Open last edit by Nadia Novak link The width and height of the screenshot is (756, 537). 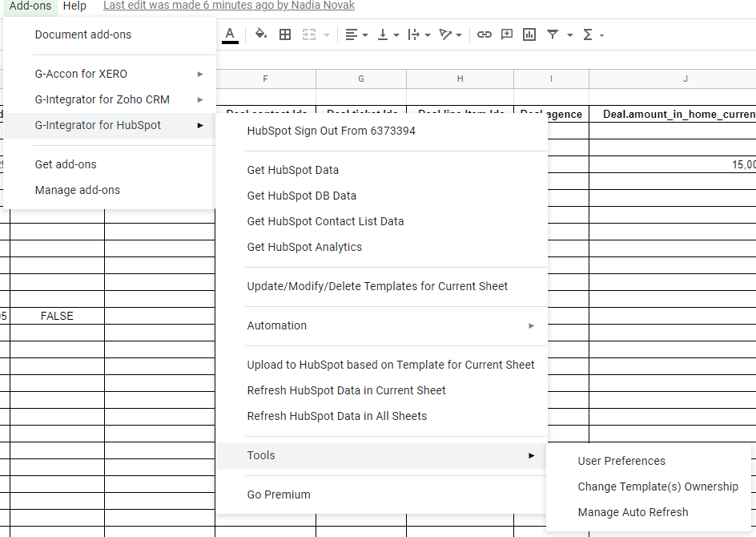229,6
